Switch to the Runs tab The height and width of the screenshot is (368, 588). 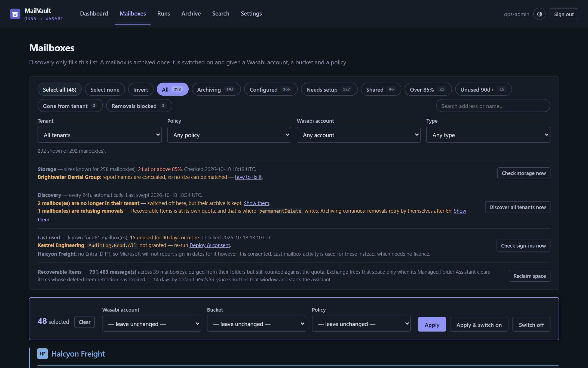click(x=164, y=14)
